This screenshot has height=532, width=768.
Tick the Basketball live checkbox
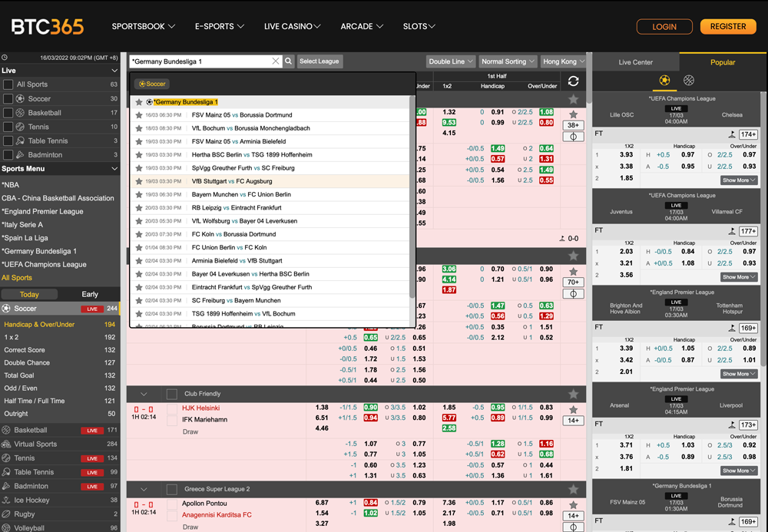pos(8,113)
